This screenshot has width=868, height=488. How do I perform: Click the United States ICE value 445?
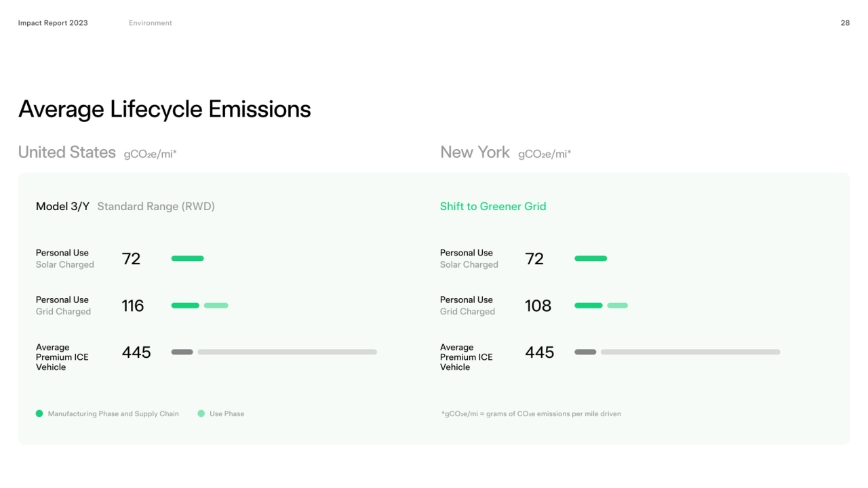(x=136, y=352)
